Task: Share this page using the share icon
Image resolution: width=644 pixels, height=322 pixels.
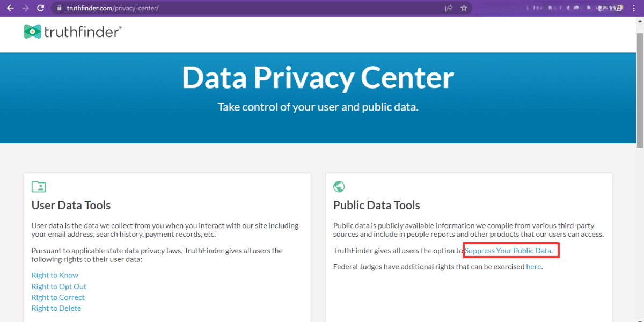Action: [x=449, y=8]
